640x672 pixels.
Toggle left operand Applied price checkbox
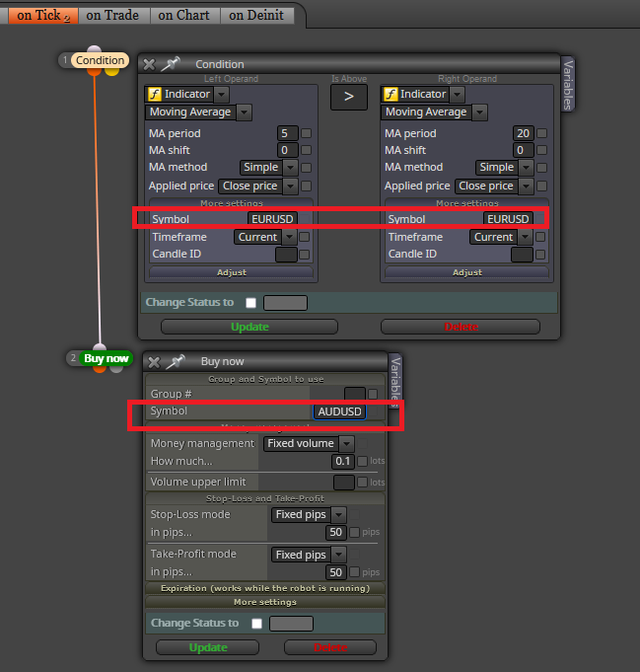pos(306,186)
